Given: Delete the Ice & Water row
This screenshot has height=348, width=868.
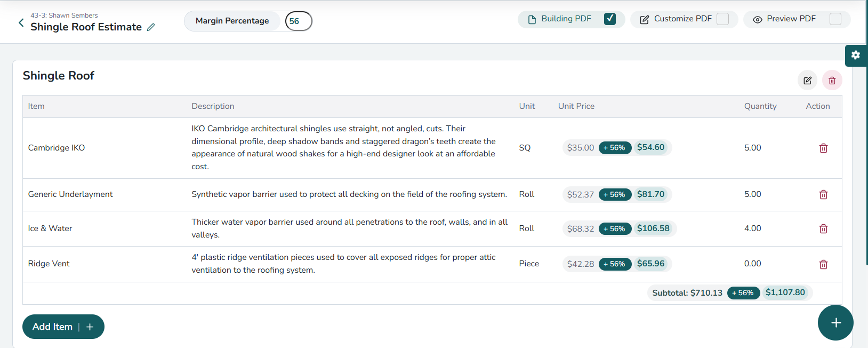Looking at the screenshot, I should click(823, 229).
